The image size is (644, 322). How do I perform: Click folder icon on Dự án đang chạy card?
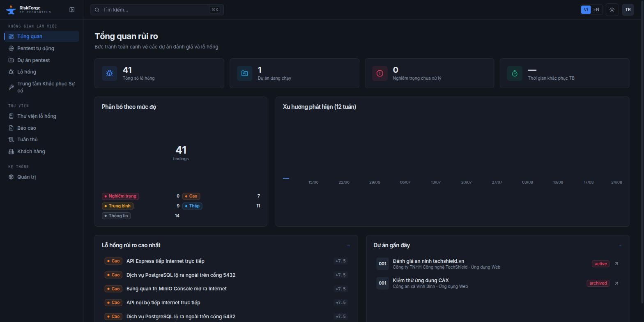[244, 73]
